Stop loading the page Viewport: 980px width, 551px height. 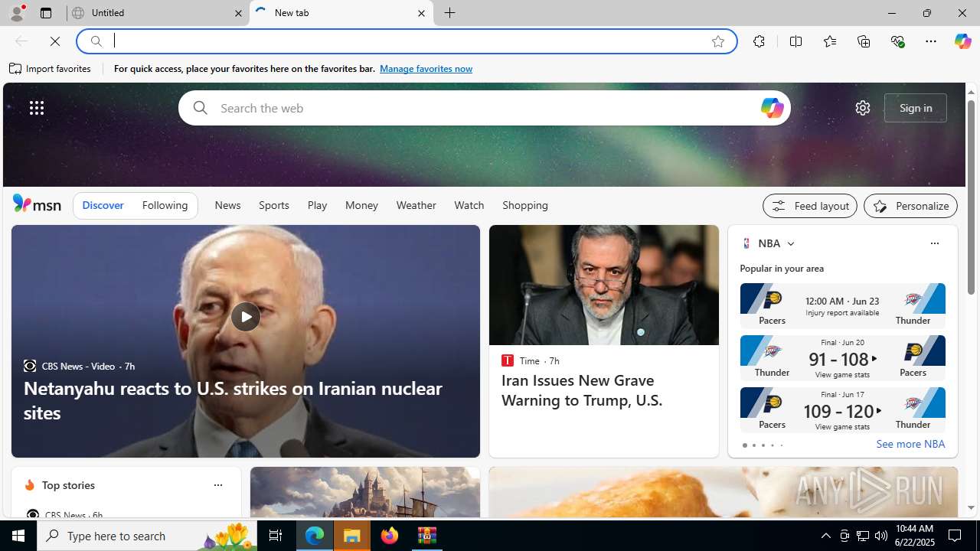(x=55, y=41)
